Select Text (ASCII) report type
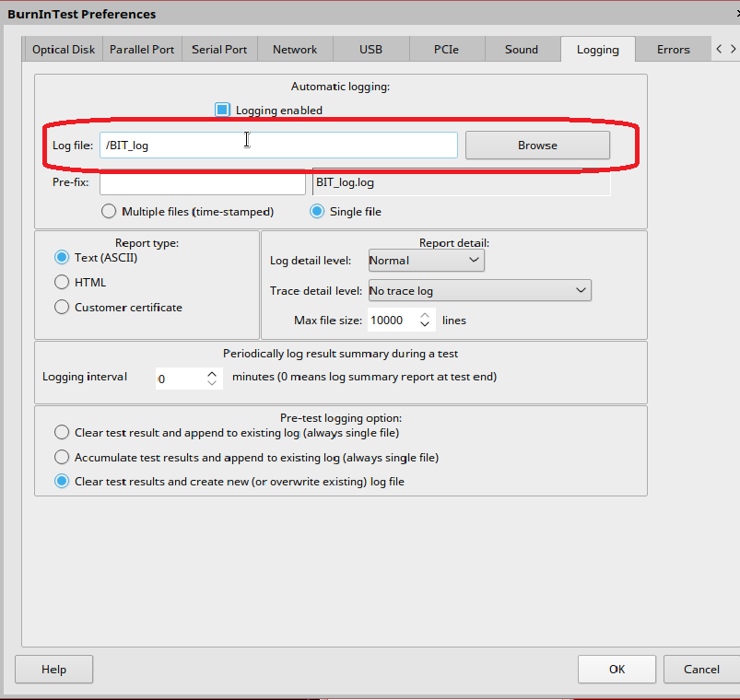This screenshot has width=740, height=700. click(62, 258)
